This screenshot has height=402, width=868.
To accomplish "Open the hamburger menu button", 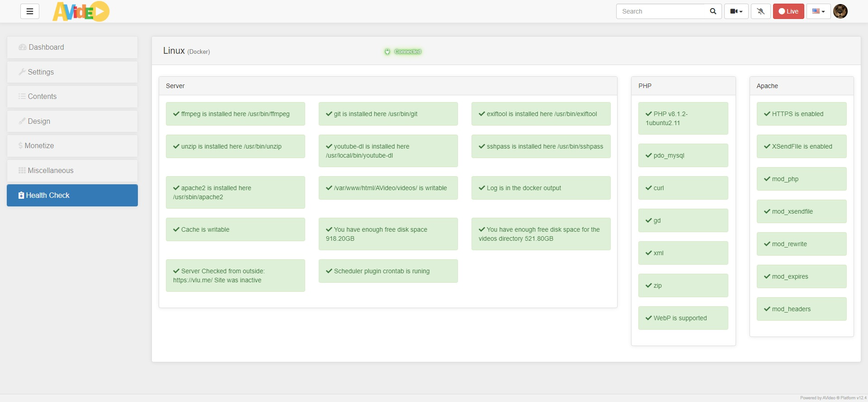I will [30, 11].
